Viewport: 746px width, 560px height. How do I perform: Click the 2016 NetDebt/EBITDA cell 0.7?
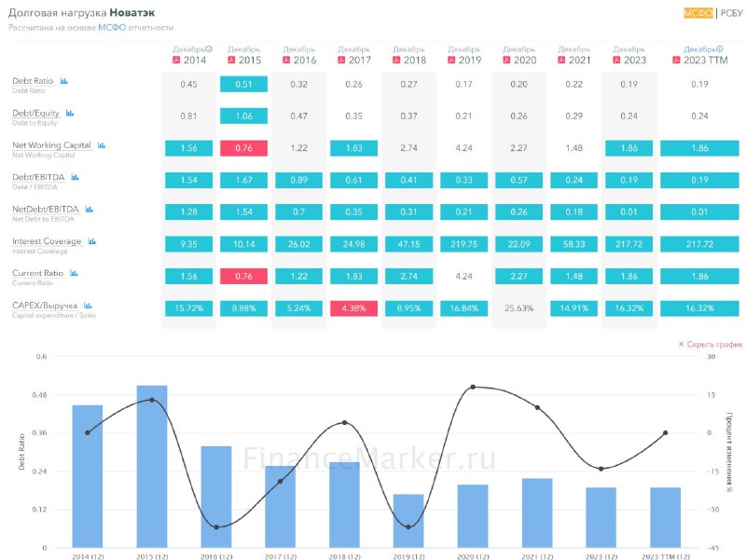[x=298, y=212]
